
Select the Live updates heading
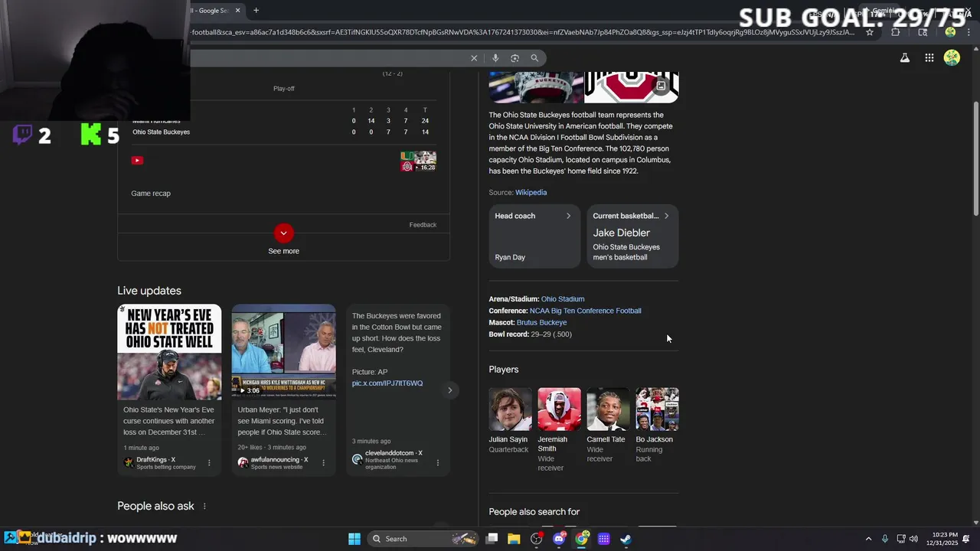(149, 291)
